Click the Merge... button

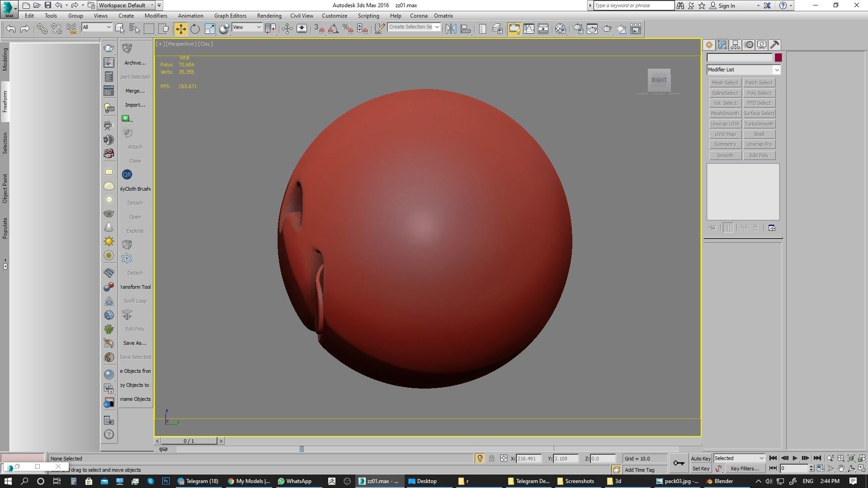coord(135,91)
